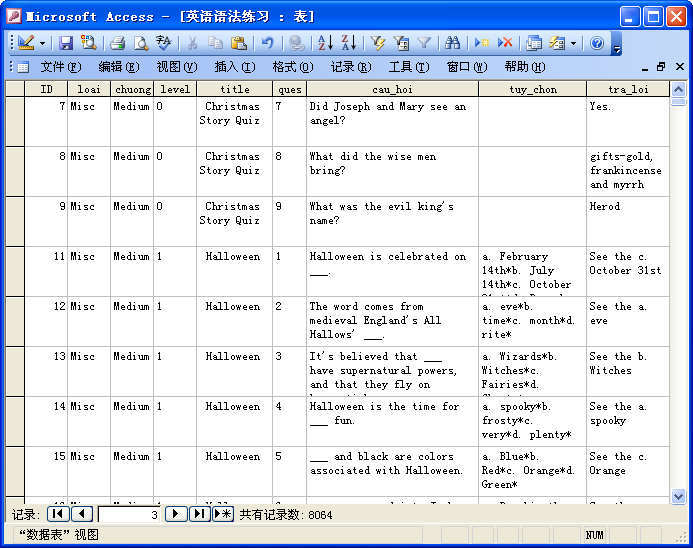This screenshot has height=548, width=693.
Task: Open the 格式(O) menu
Action: (x=293, y=67)
